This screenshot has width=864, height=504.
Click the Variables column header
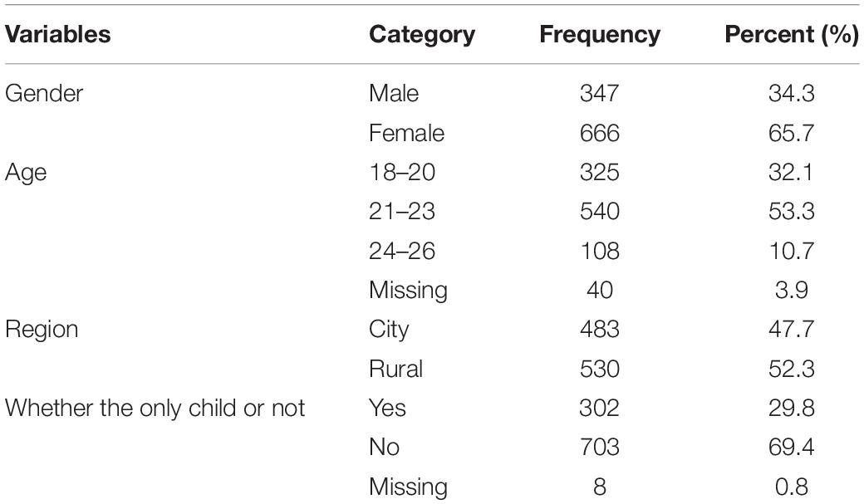[x=58, y=34]
